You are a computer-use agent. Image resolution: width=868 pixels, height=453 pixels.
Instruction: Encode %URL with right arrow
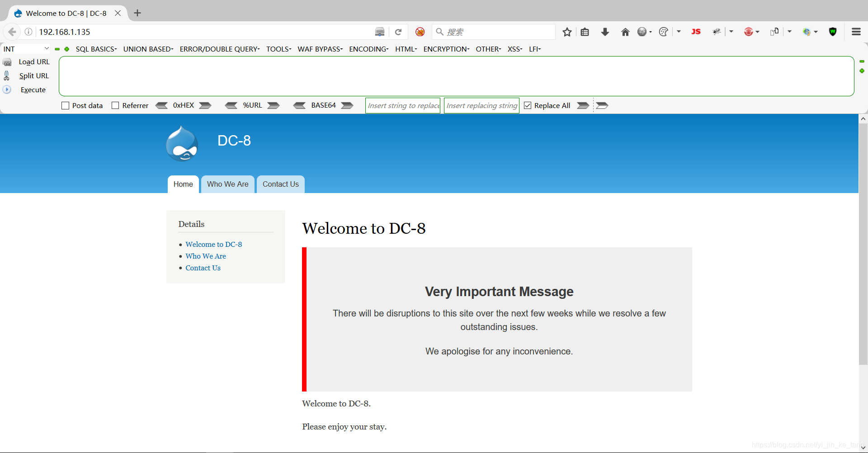click(274, 105)
